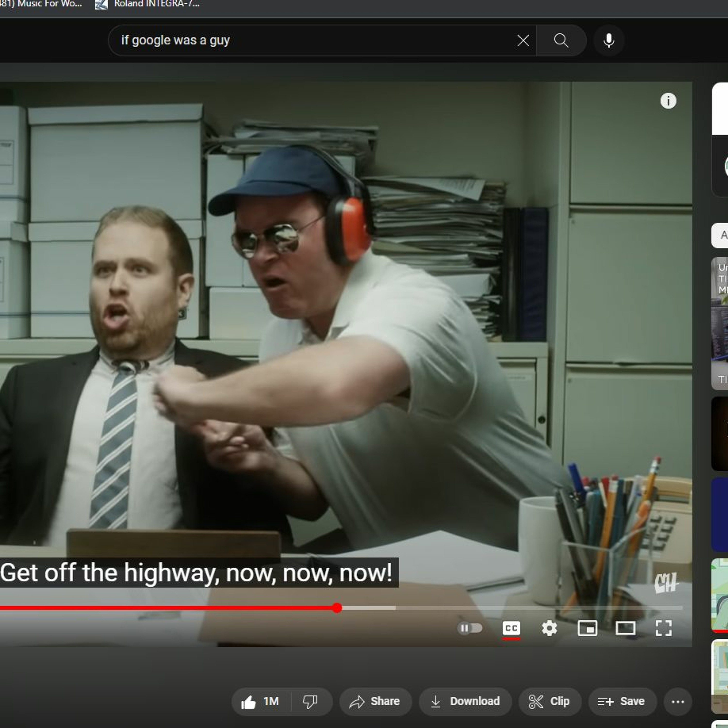
Task: Click the Share button
Action: pos(375,702)
